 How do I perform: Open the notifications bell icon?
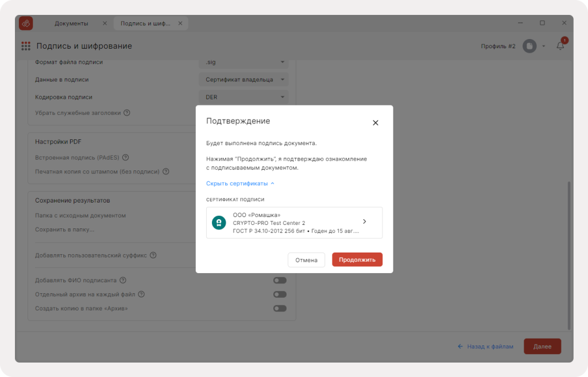[560, 46]
